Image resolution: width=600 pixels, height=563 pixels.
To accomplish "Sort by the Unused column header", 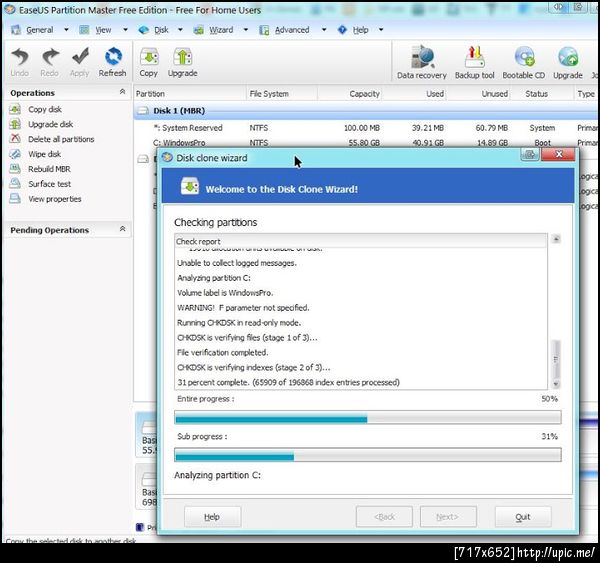I will pyautogui.click(x=478, y=94).
